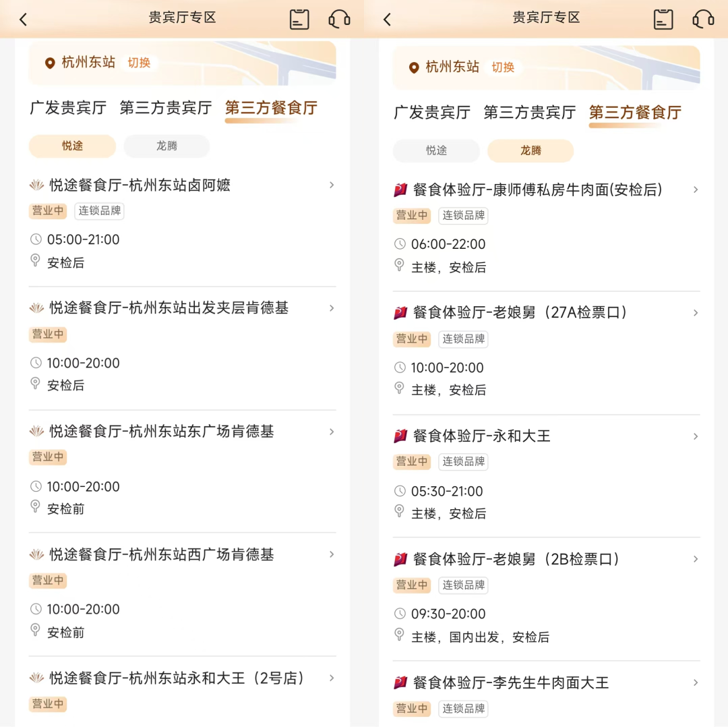This screenshot has height=727, width=728.
Task: Tap the 悦途 fan logo beside 出发夹层肯德基
Action: pyautogui.click(x=37, y=308)
